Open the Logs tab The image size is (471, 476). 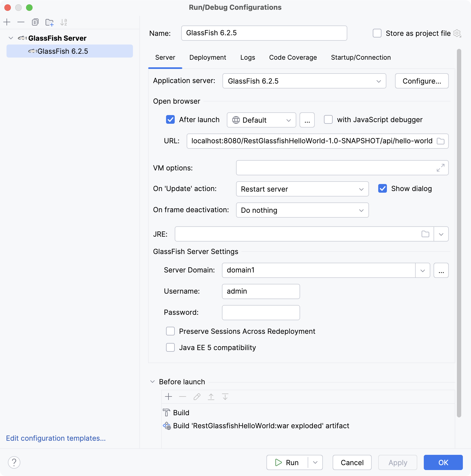[x=247, y=57]
